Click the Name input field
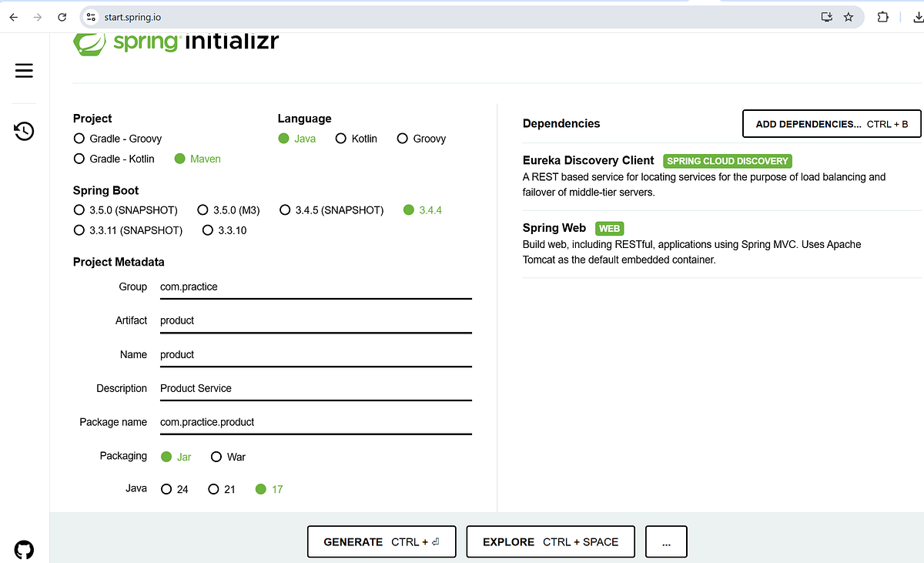Image resolution: width=924 pixels, height=563 pixels. pyautogui.click(x=316, y=355)
